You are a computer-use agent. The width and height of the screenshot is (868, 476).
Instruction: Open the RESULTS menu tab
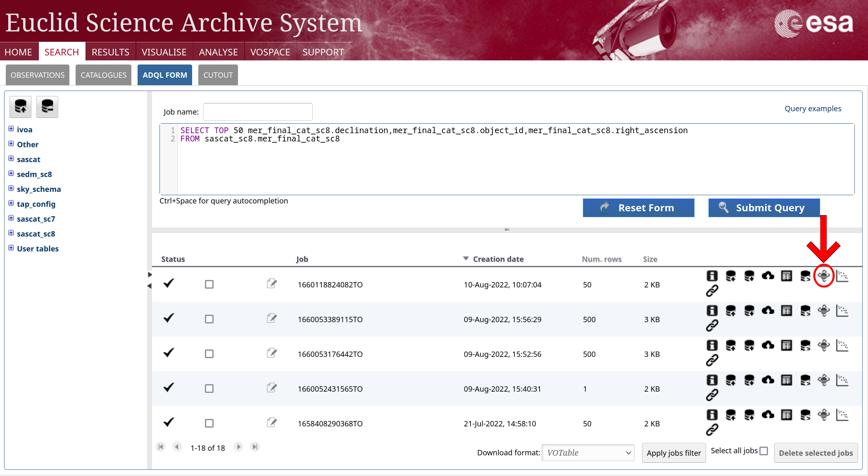pyautogui.click(x=110, y=52)
